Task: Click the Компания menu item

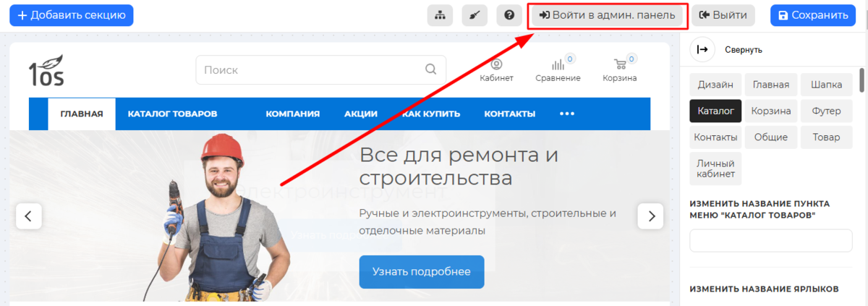Action: click(x=292, y=114)
